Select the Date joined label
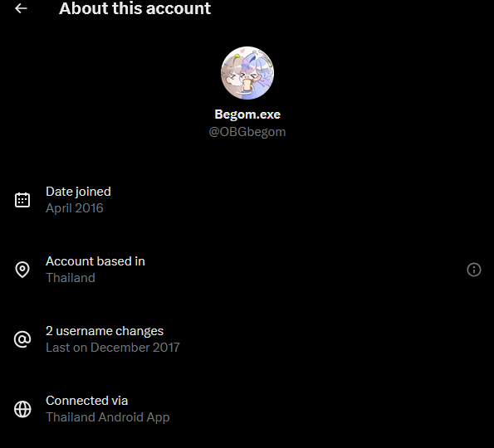This screenshot has height=448, width=494. 78,192
